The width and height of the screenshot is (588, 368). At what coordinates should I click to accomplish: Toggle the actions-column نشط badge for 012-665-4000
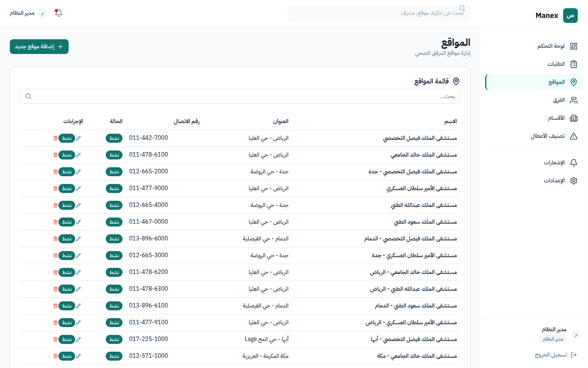tap(67, 205)
